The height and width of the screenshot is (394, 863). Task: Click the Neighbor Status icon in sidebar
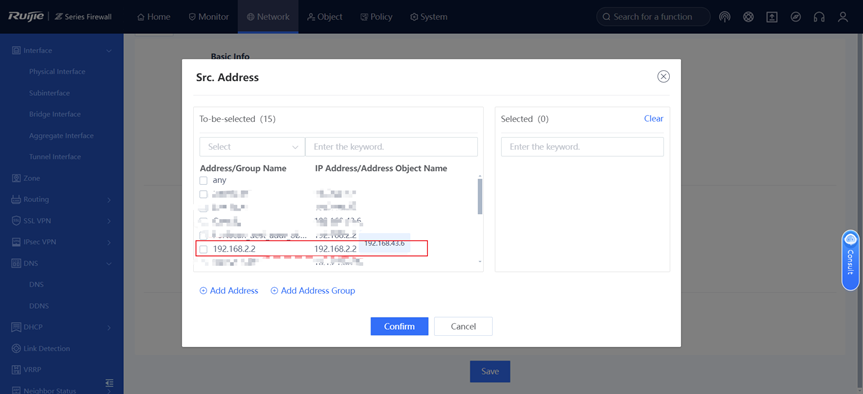(x=16, y=390)
